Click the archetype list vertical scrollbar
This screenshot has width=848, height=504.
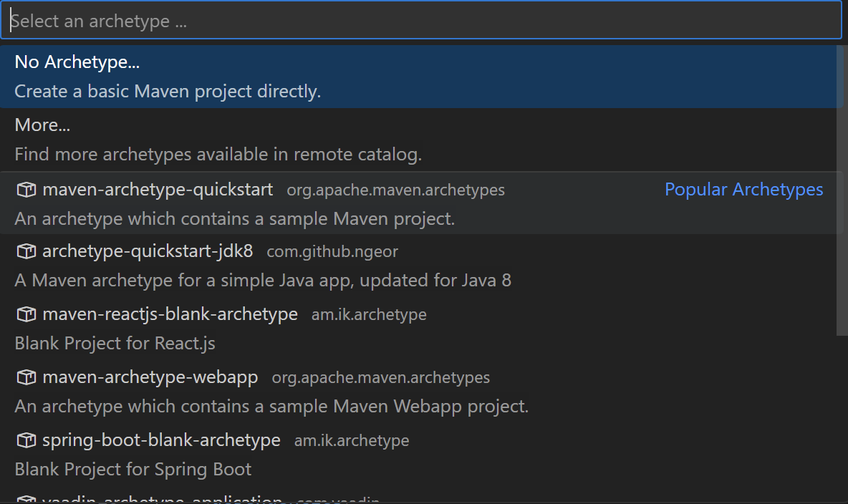pyautogui.click(x=842, y=190)
